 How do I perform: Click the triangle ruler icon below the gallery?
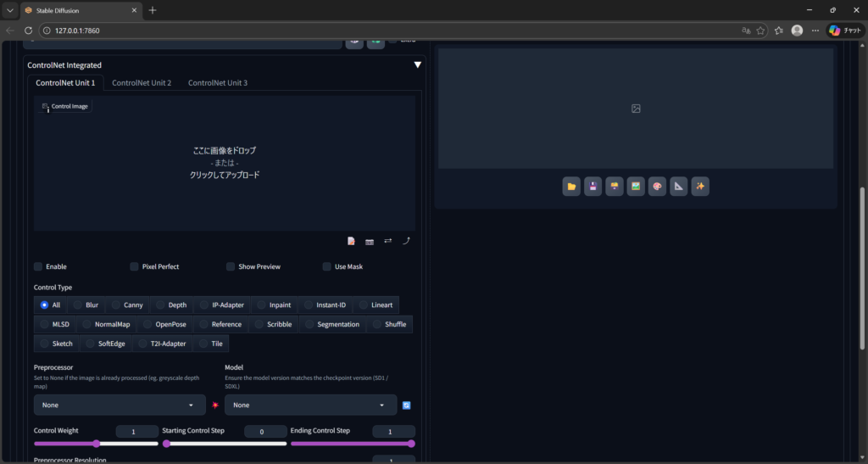pyautogui.click(x=678, y=187)
